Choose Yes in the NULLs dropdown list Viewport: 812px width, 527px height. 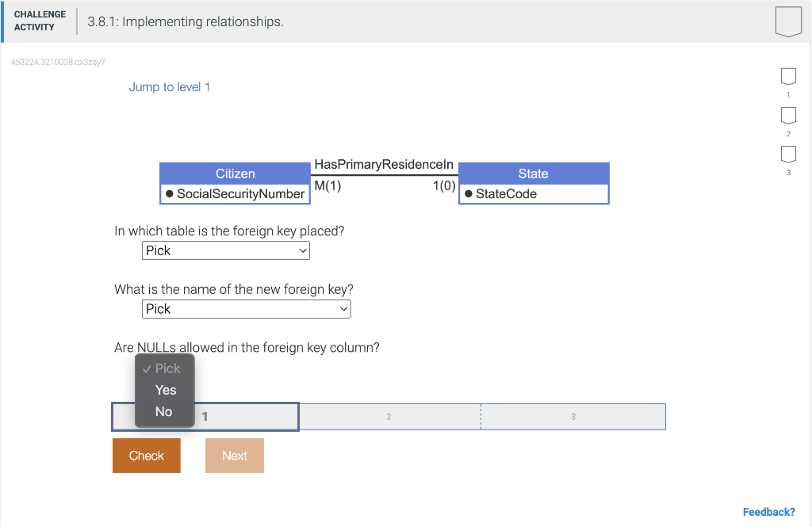[x=166, y=390]
